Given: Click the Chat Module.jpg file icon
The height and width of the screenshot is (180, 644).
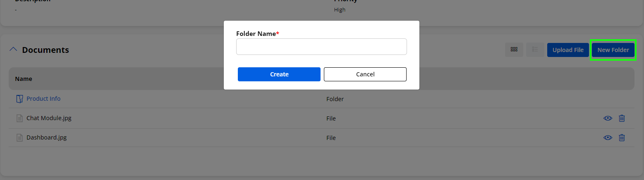Looking at the screenshot, I should 19,118.
